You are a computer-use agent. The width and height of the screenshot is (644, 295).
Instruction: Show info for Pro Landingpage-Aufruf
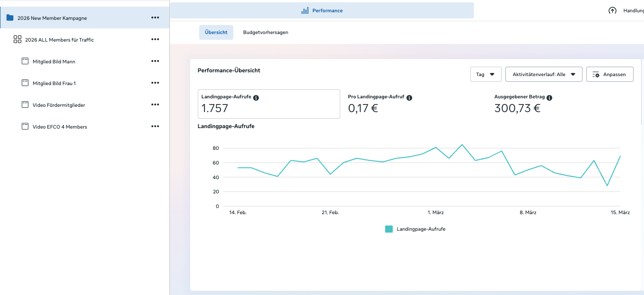click(409, 97)
